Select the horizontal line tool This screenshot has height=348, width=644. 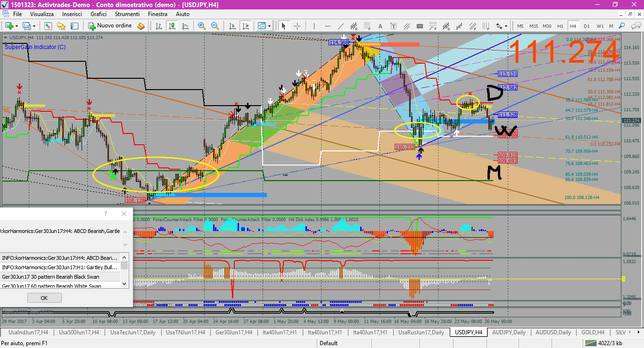(328, 26)
